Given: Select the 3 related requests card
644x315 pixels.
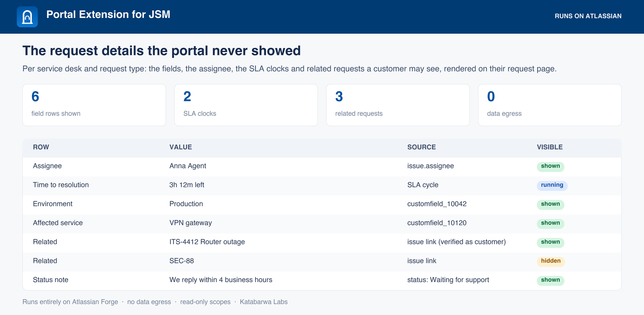Looking at the screenshot, I should (x=398, y=105).
